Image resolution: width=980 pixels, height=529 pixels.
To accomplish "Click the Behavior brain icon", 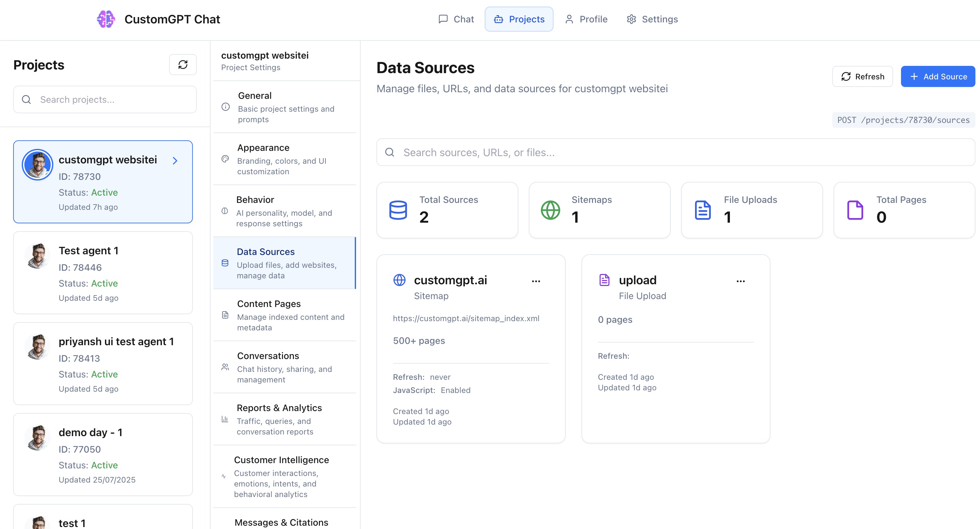I will 225,211.
